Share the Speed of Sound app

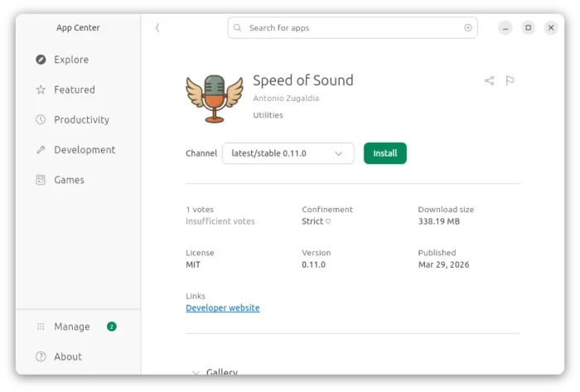pos(489,80)
